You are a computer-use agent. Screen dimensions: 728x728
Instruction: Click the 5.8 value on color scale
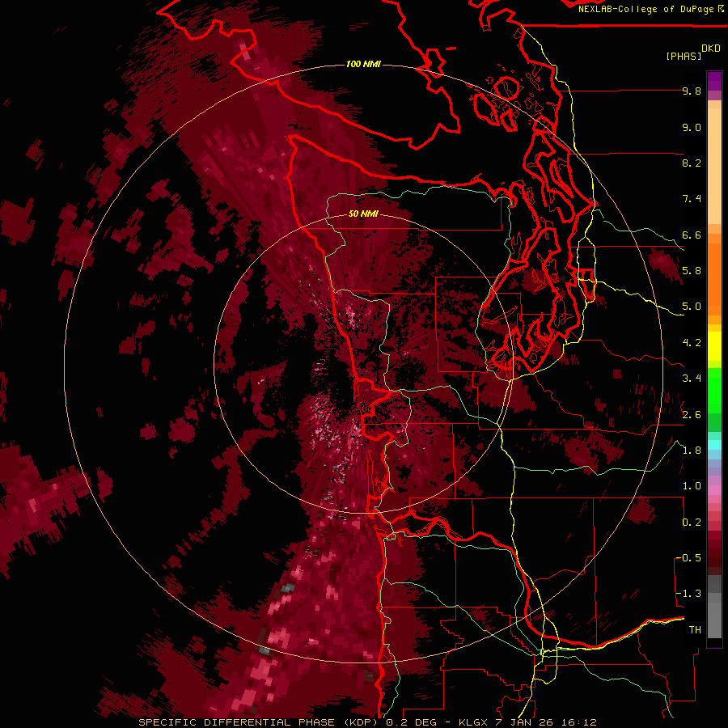(x=692, y=271)
